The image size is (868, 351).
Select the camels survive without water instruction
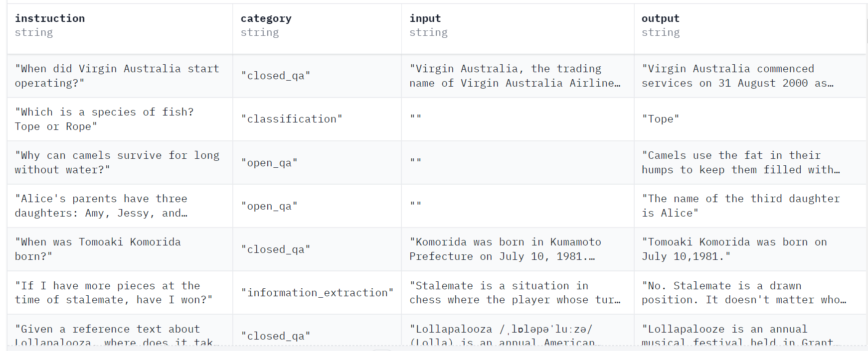(120, 162)
